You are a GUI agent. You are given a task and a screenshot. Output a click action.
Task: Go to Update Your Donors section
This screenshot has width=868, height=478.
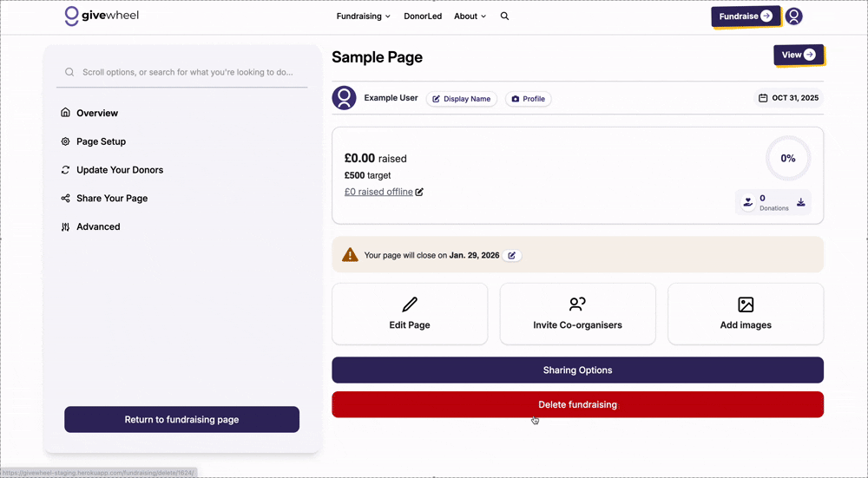[119, 170]
